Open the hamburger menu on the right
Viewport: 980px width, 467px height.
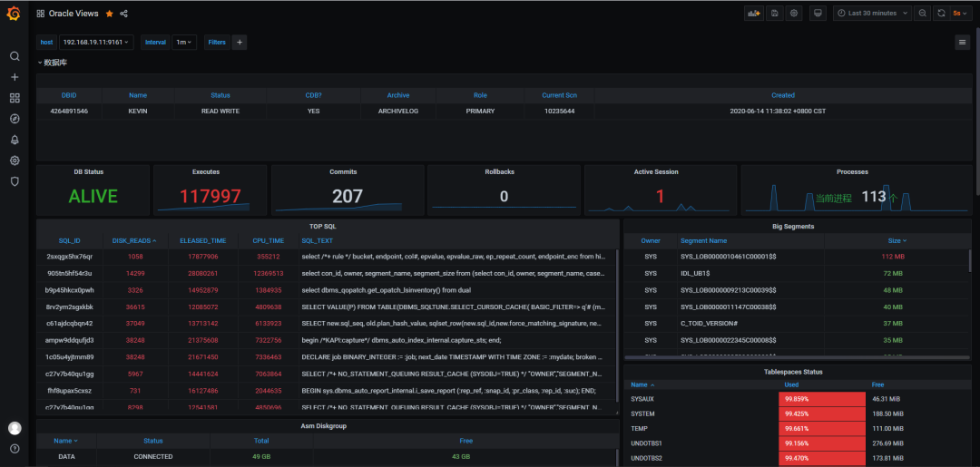pyautogui.click(x=963, y=42)
